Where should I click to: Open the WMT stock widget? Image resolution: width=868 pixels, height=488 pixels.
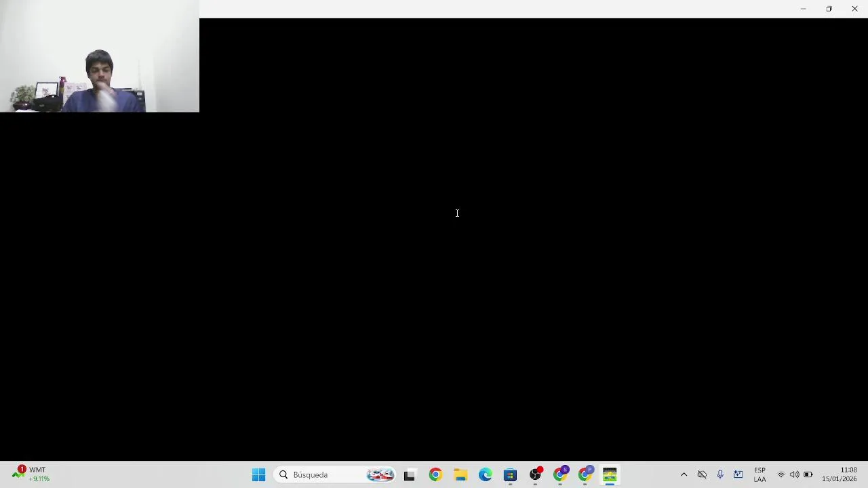tap(31, 474)
